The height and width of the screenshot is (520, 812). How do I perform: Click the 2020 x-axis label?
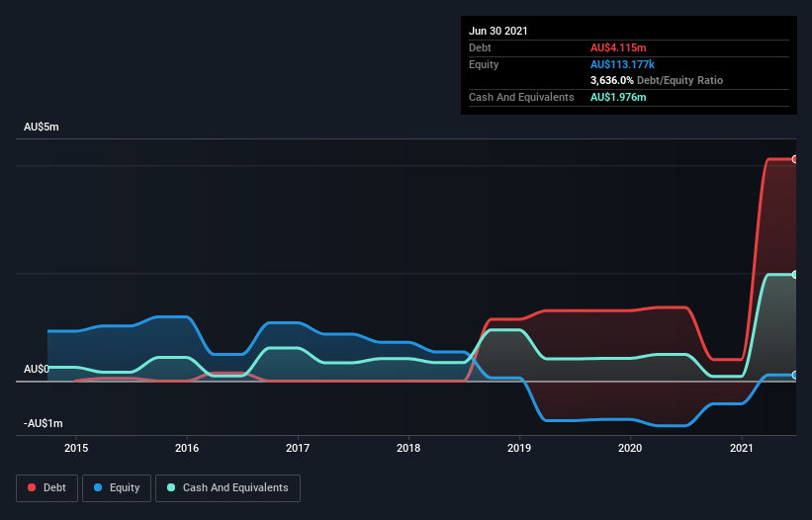pyautogui.click(x=630, y=448)
